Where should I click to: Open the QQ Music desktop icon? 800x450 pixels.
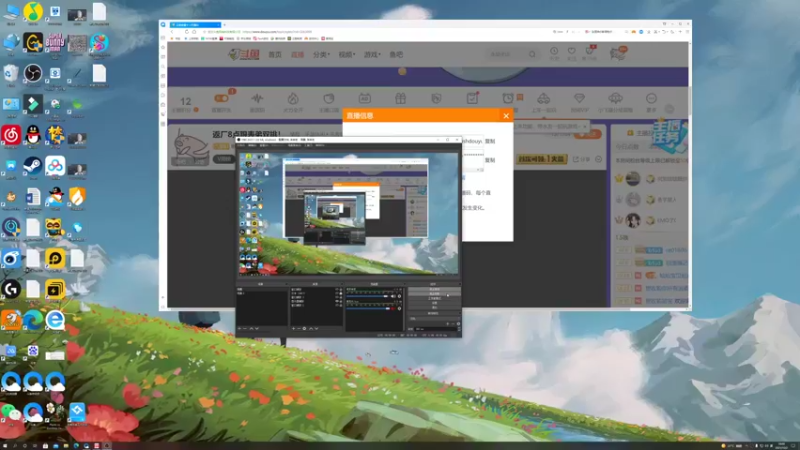point(33,11)
